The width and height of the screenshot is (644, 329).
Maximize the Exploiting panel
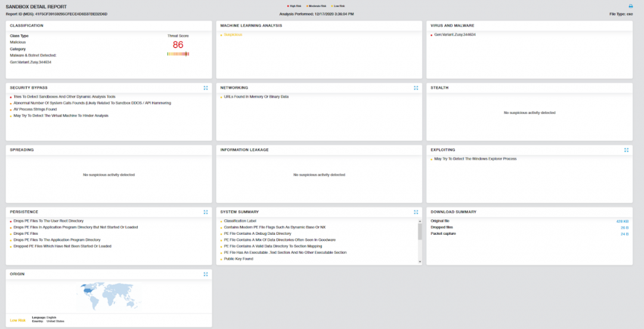point(626,150)
